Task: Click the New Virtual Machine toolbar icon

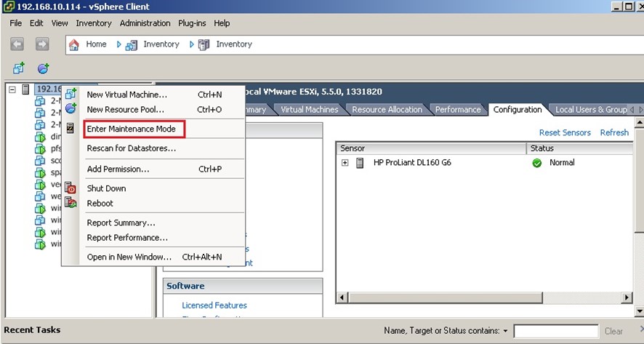Action: [x=19, y=68]
